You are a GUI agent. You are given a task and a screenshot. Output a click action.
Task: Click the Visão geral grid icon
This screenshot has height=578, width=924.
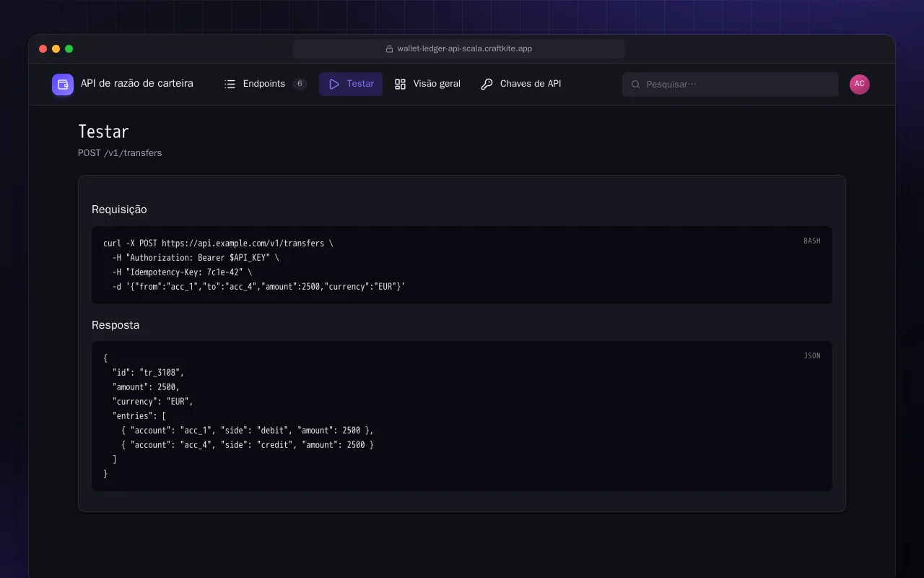click(401, 84)
